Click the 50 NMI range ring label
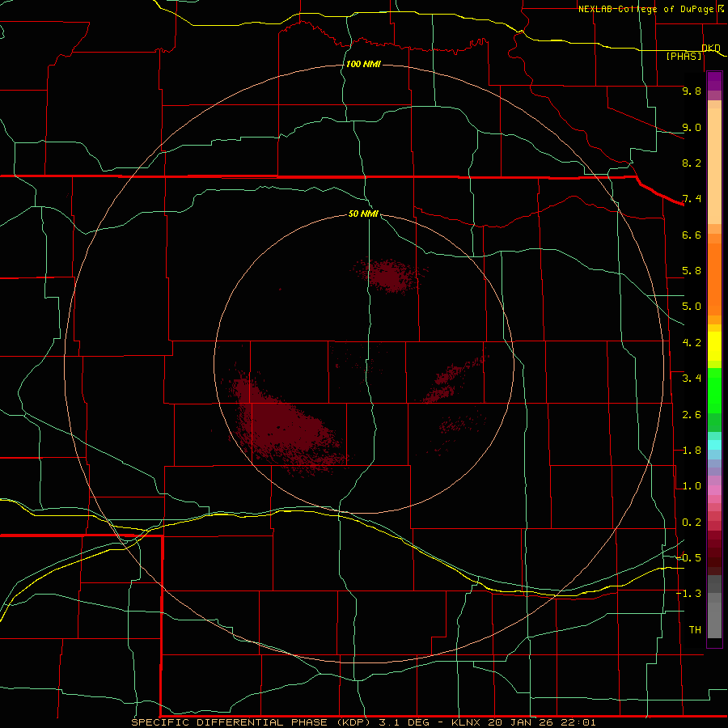This screenshot has height=728, width=728. pos(363,214)
